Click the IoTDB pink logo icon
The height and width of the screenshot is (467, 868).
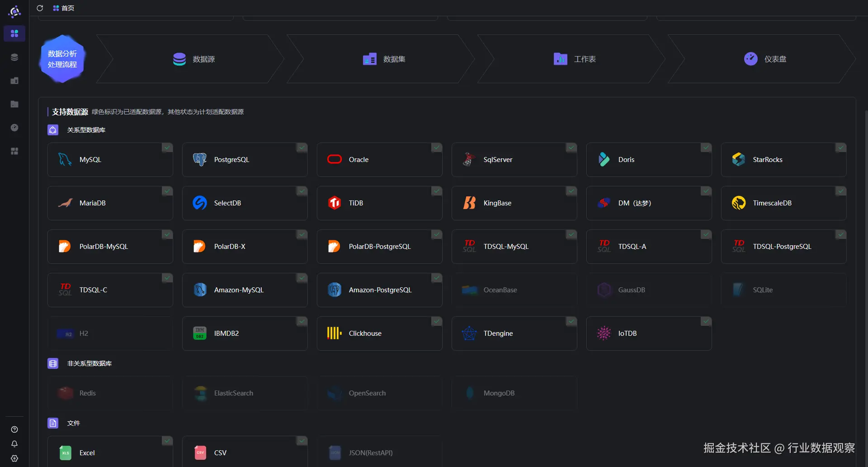pos(604,333)
